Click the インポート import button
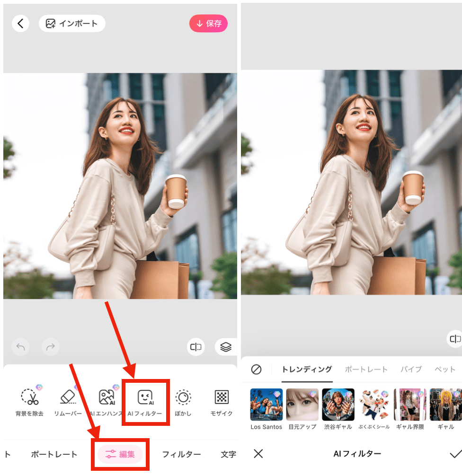The height and width of the screenshot is (476, 462). pyautogui.click(x=71, y=23)
